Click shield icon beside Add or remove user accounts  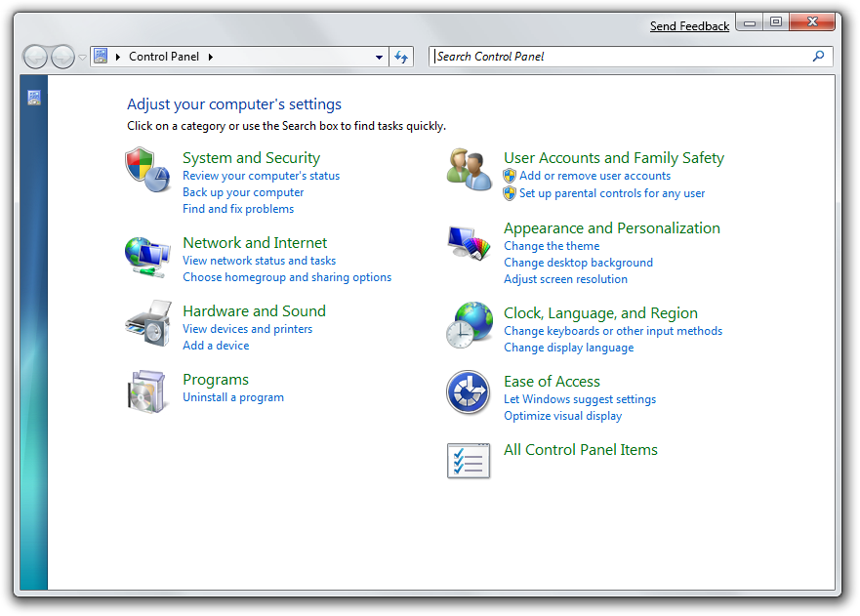pos(510,176)
